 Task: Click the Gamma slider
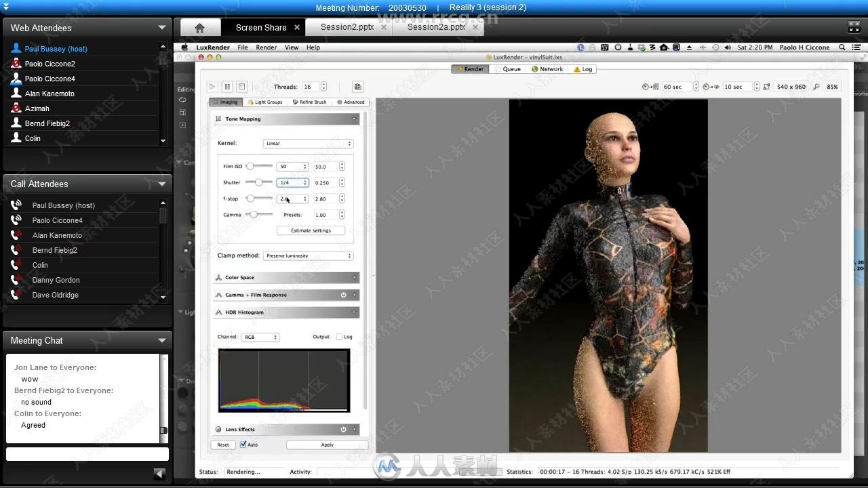coord(259,214)
